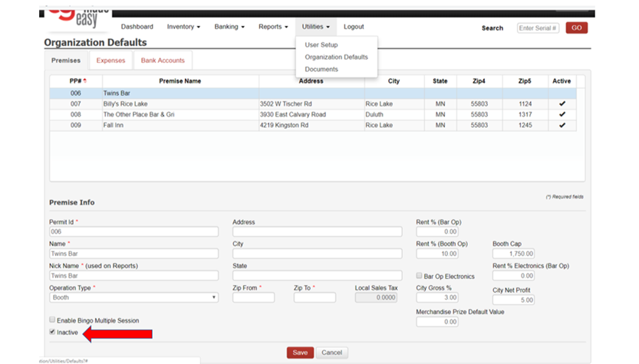Collapse the Utilities menu

pyautogui.click(x=316, y=27)
